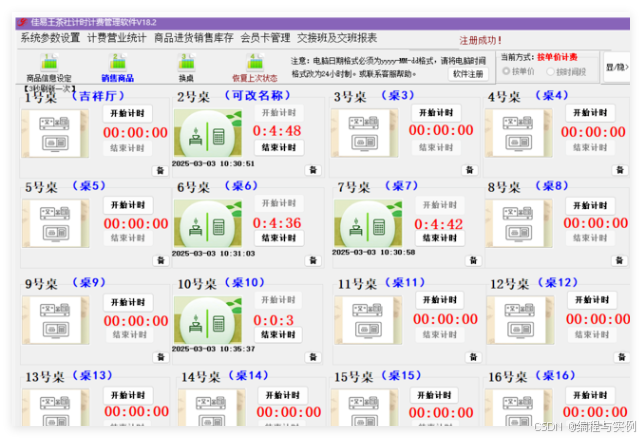Select the 按时间段 radio option

click(x=567, y=72)
